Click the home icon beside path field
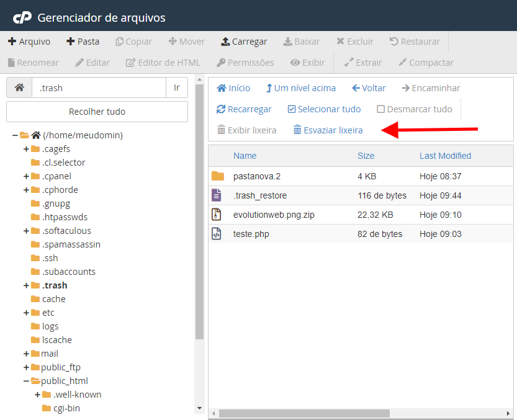Screen dimensions: 517x420 pyautogui.click(x=19, y=87)
